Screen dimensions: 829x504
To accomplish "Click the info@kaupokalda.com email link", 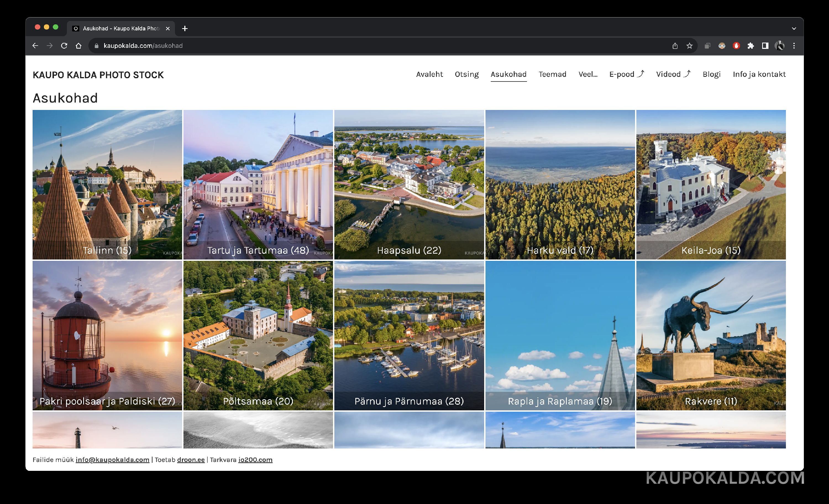I will [112, 460].
